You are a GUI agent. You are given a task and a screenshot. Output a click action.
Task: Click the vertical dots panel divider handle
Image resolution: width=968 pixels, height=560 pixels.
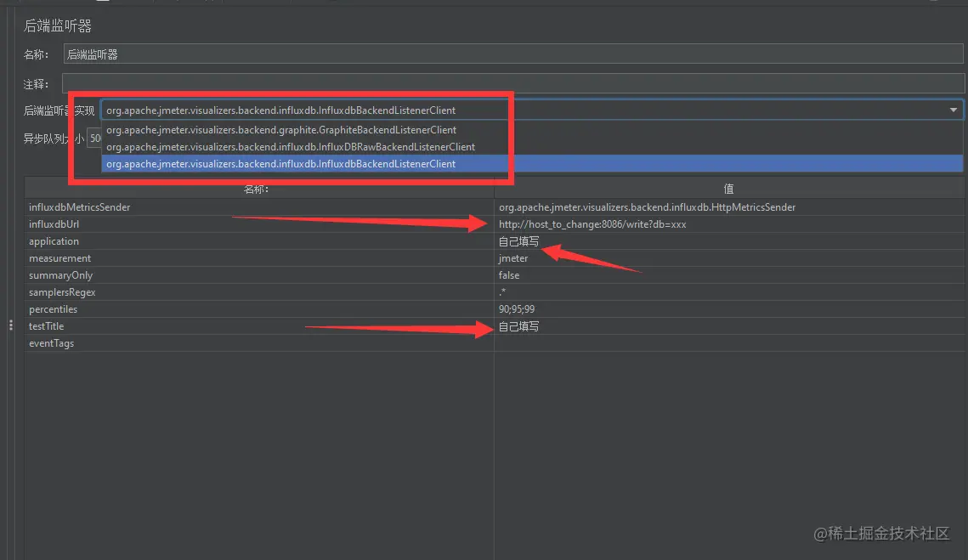pyautogui.click(x=10, y=325)
